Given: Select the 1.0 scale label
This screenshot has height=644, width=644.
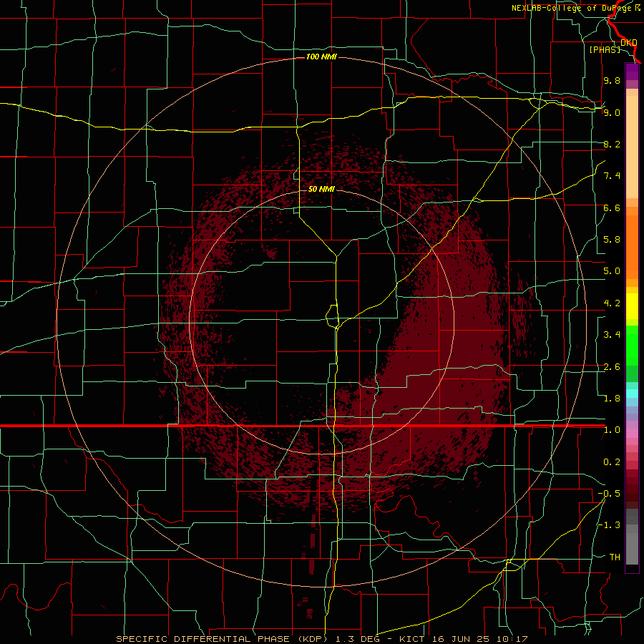Looking at the screenshot, I should click(x=612, y=430).
